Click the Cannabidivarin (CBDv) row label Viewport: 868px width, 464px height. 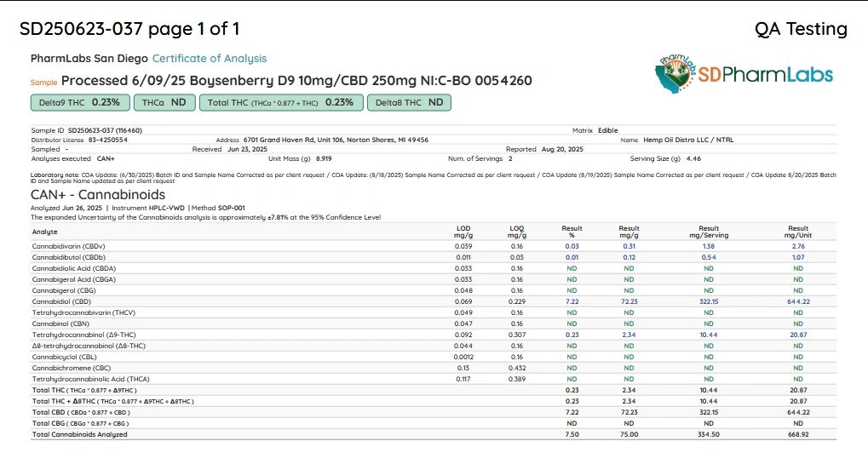[69, 246]
